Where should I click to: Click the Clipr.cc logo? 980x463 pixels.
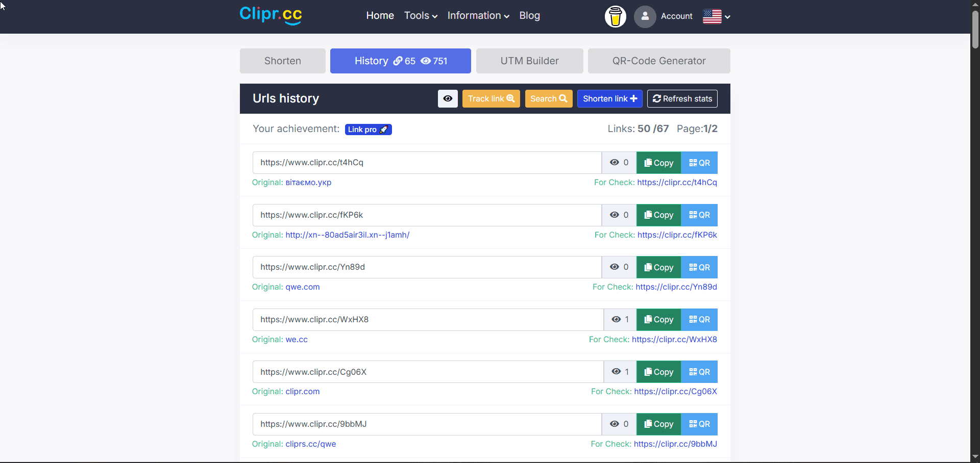(270, 15)
